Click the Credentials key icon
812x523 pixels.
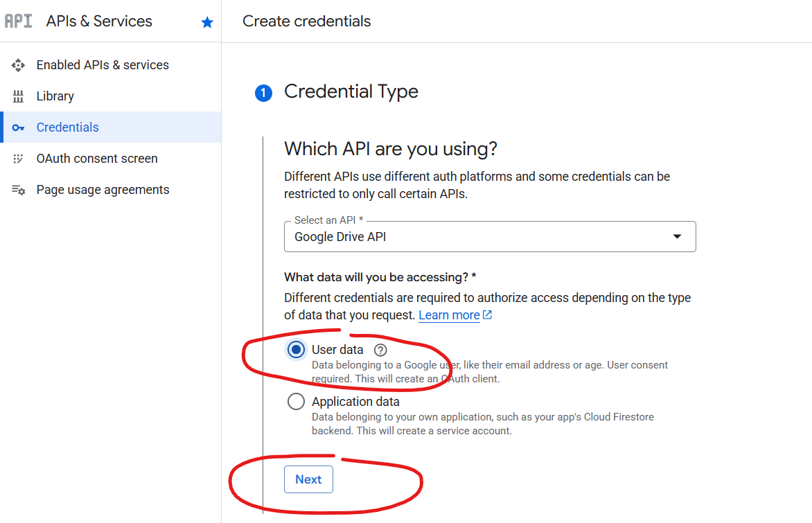point(19,127)
